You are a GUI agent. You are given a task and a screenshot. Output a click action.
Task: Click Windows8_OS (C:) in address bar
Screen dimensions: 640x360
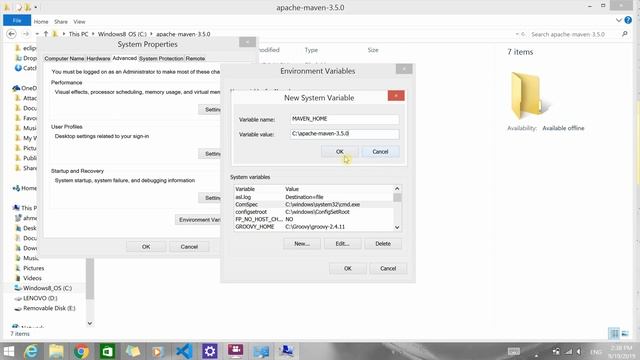click(122, 34)
